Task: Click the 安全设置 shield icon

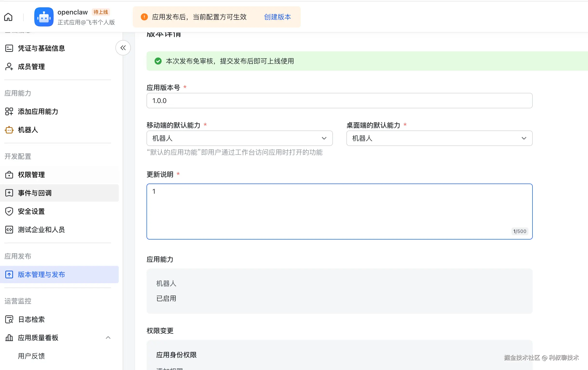Action: pos(9,211)
